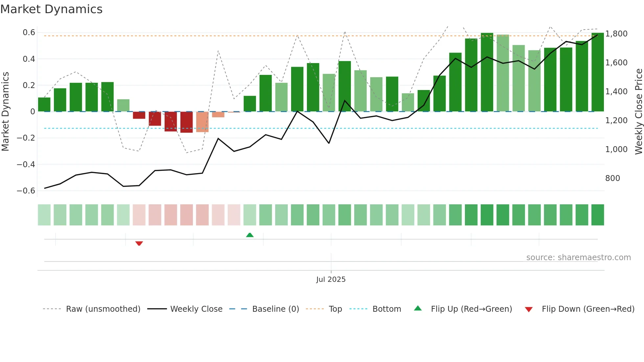Click the −0.2 left axis tick label
This screenshot has width=644, height=362.
click(x=26, y=138)
